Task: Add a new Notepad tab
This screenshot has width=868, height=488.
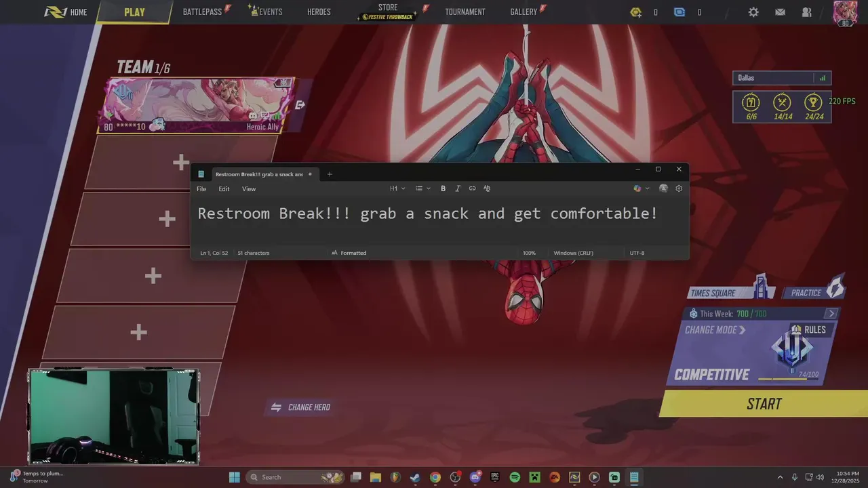Action: tap(330, 174)
